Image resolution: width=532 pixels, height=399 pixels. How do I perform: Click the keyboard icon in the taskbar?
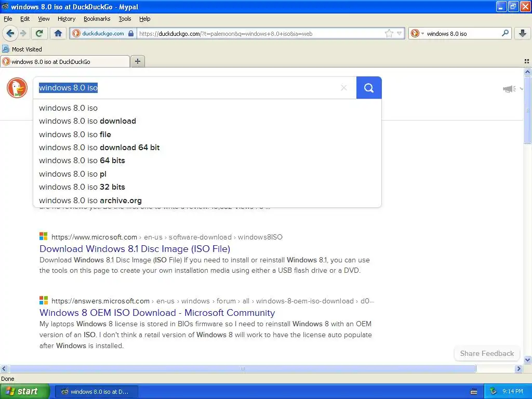[x=474, y=392]
